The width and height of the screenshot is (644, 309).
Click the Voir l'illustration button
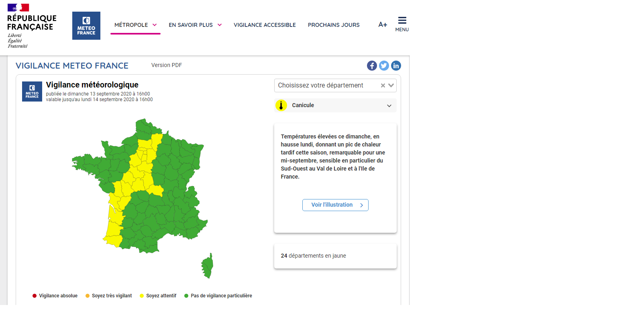click(335, 205)
